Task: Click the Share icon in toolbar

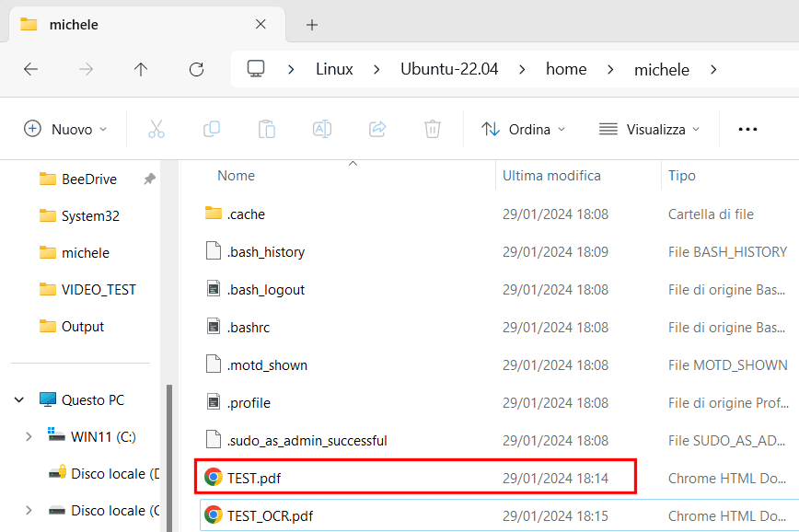Action: pyautogui.click(x=377, y=129)
